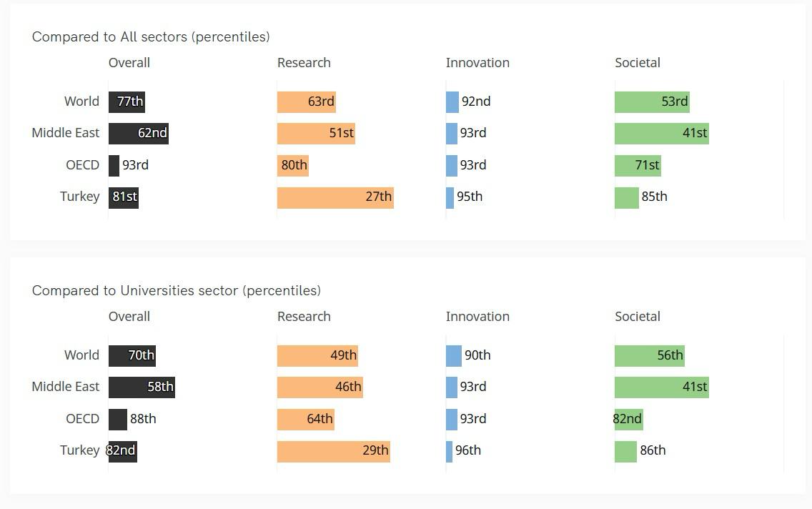Viewport: 812px width, 509px height.
Task: Click Middle East Overall 58th percentile bar
Action: 142,387
